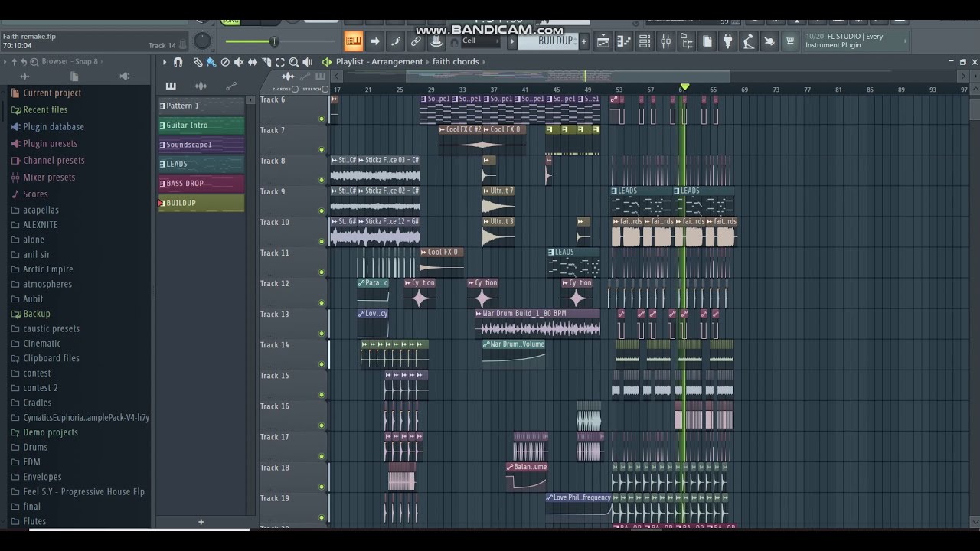Mute Track 7 with its green light
980x551 pixels.
coord(322,149)
